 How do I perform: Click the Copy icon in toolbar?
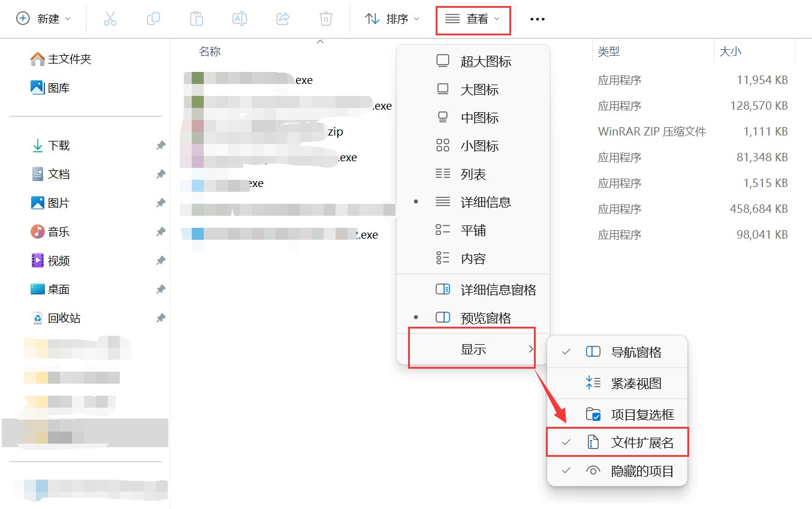153,19
